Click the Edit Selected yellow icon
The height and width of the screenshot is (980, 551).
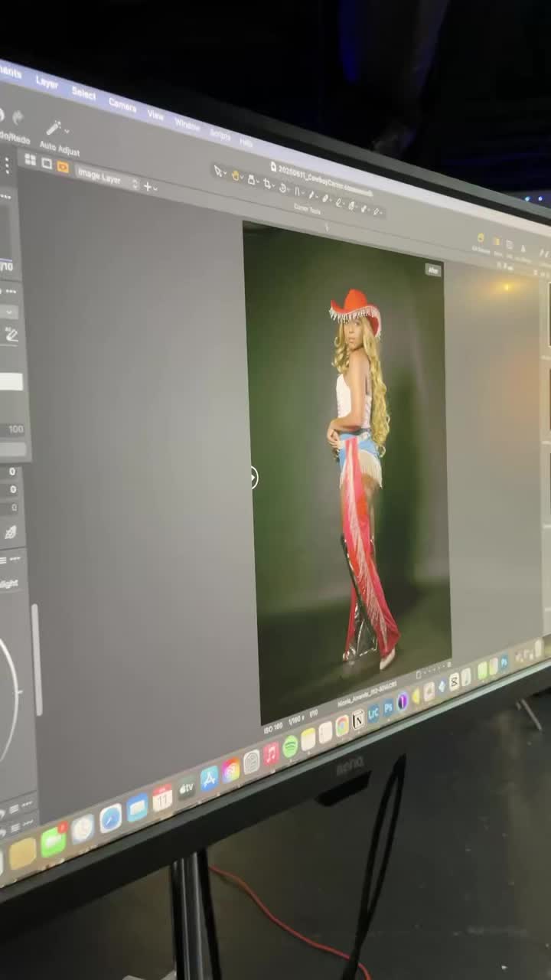coord(481,238)
